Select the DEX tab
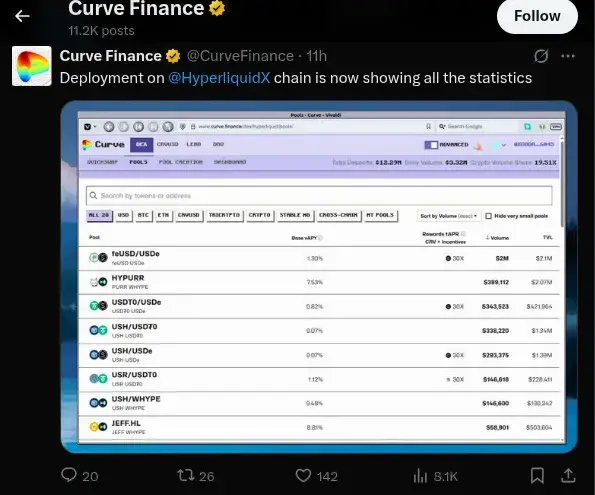Image resolution: width=595 pixels, height=495 pixels. (x=142, y=145)
